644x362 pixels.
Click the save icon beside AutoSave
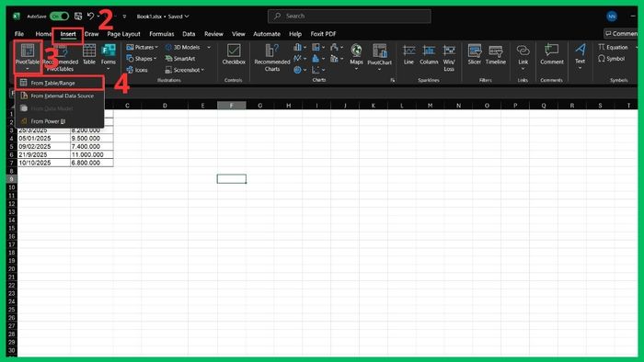point(78,16)
